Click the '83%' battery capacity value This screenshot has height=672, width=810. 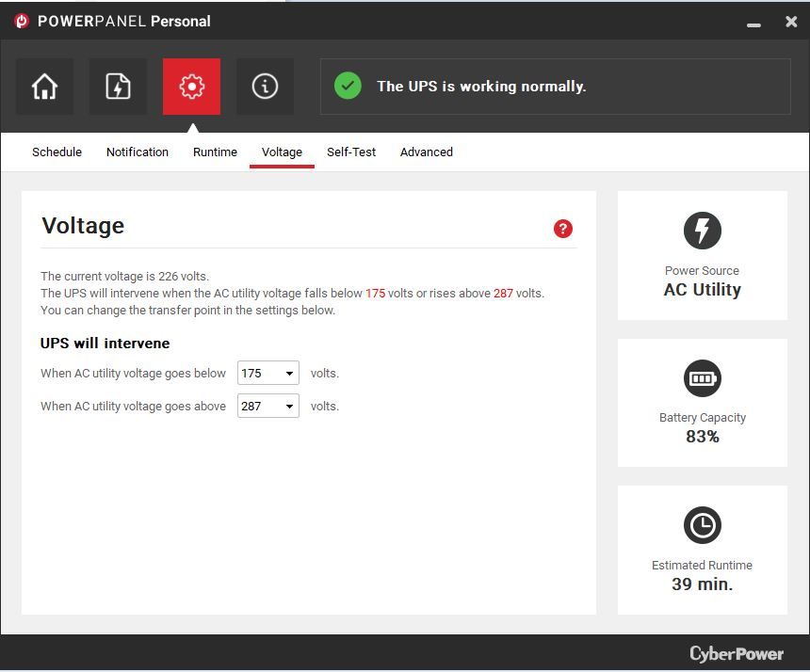[x=703, y=437]
